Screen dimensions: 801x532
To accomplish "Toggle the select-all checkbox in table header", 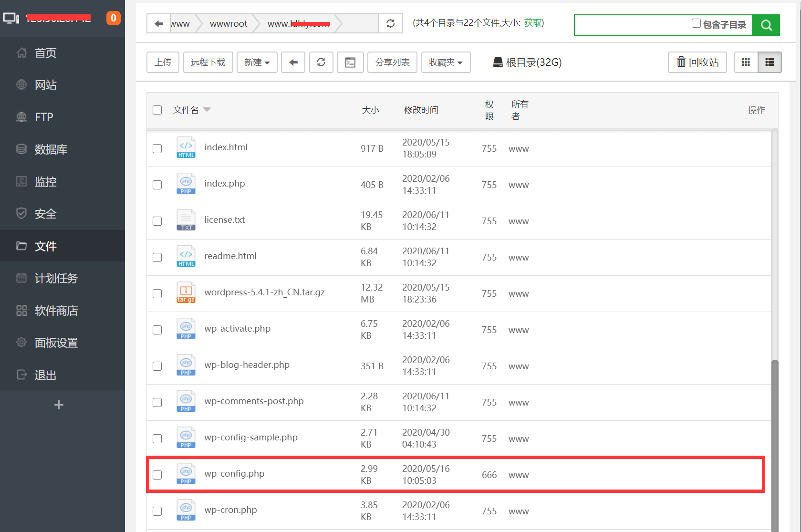I will point(157,110).
